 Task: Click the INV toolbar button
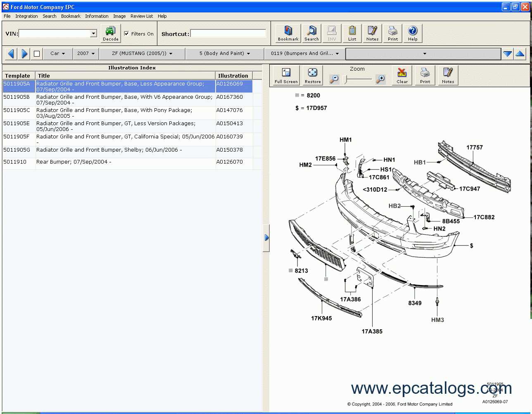click(332, 33)
